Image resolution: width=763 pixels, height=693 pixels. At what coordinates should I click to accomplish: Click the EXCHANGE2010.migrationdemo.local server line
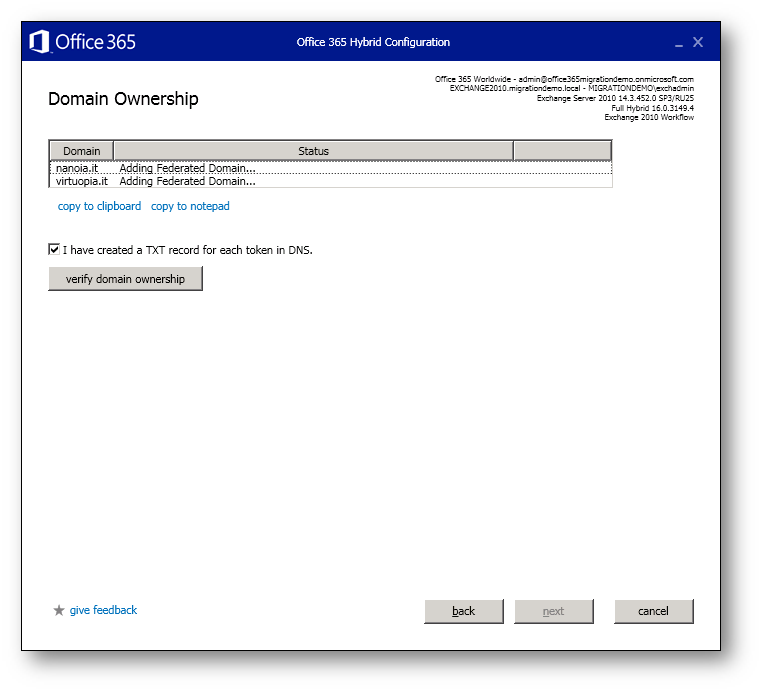572,88
